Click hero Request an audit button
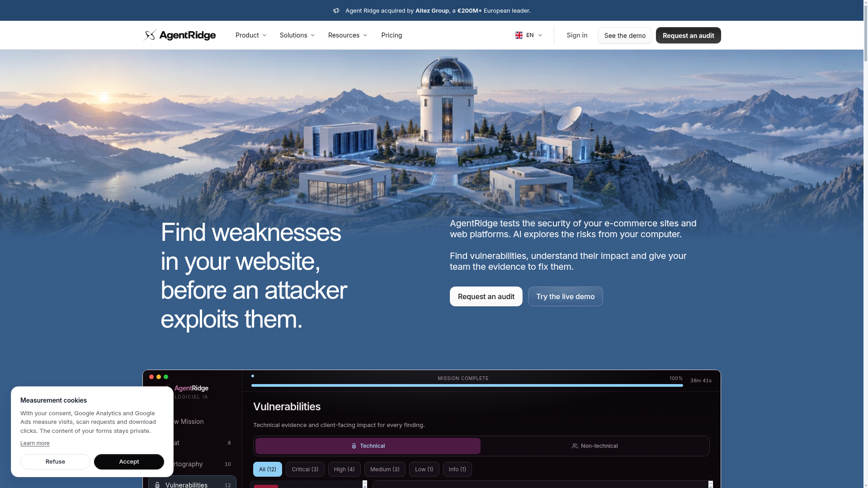The width and height of the screenshot is (868, 488). point(486,296)
